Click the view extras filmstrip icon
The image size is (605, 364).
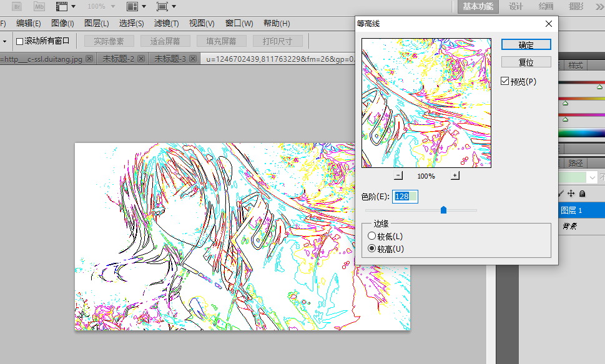point(61,7)
